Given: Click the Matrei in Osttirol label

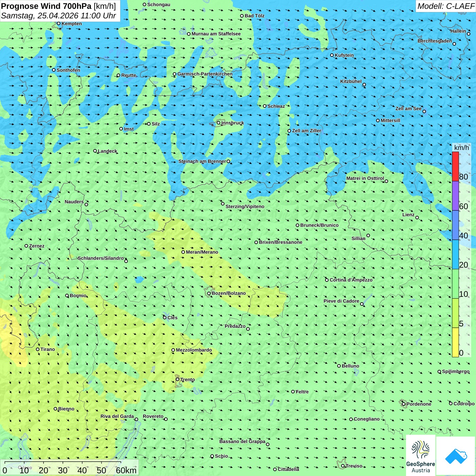Looking at the screenshot, I should coord(365,178).
